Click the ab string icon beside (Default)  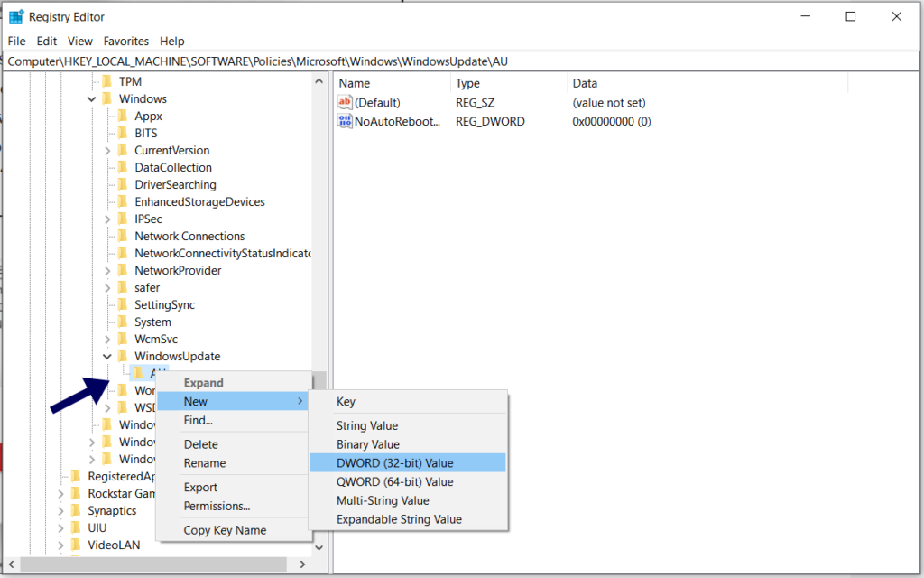pyautogui.click(x=346, y=102)
